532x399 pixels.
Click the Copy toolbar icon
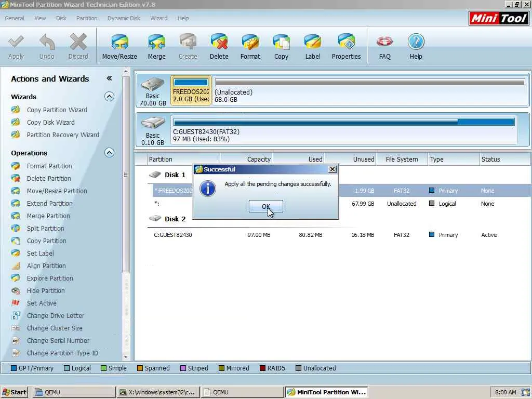(x=281, y=47)
